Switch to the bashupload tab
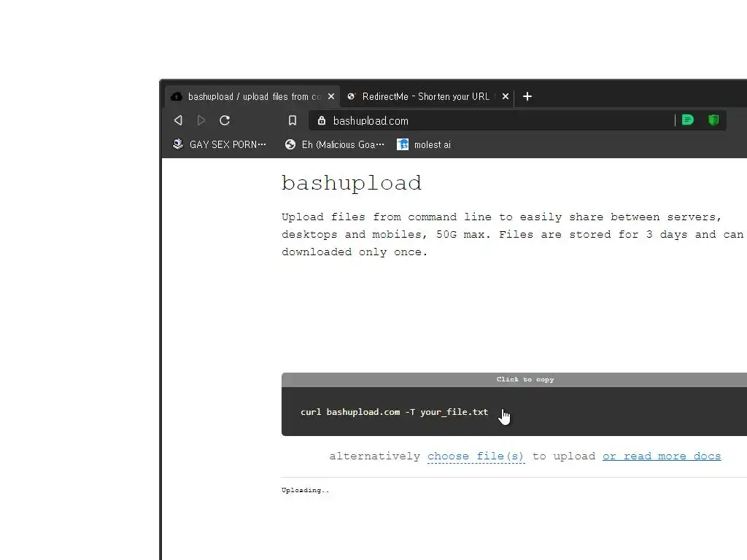Image resolution: width=747 pixels, height=560 pixels. point(253,97)
